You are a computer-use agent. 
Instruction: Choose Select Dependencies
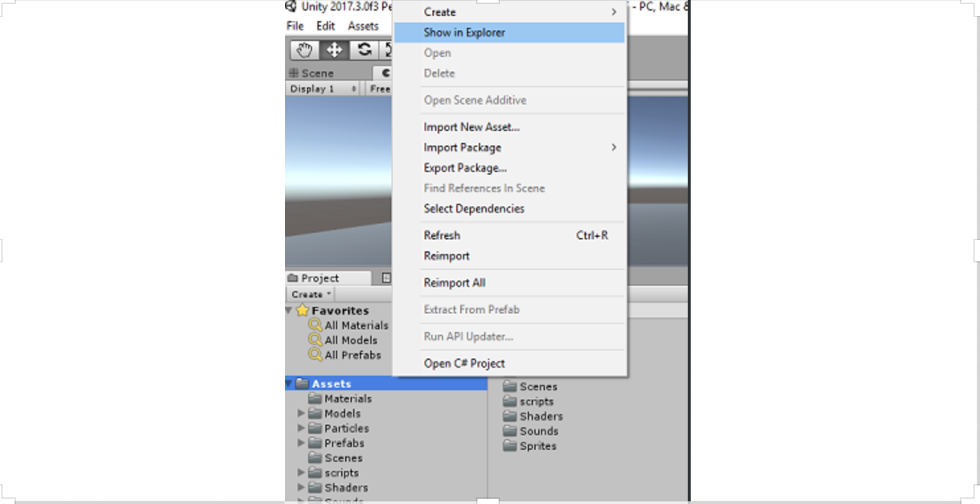[x=509, y=208]
